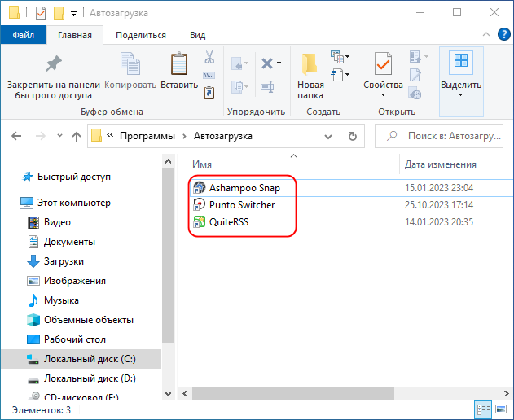
Task: Go back with the left arrow
Action: pos(16,136)
